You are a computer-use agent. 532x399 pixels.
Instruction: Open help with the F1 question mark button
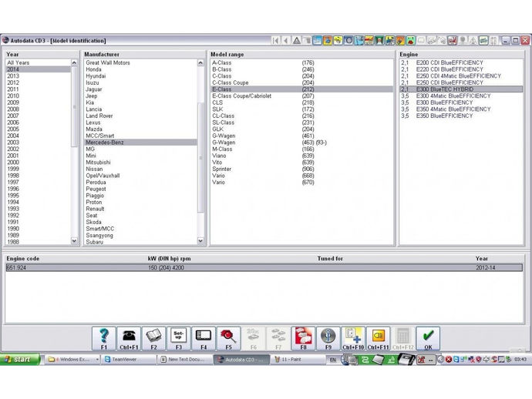tap(104, 338)
